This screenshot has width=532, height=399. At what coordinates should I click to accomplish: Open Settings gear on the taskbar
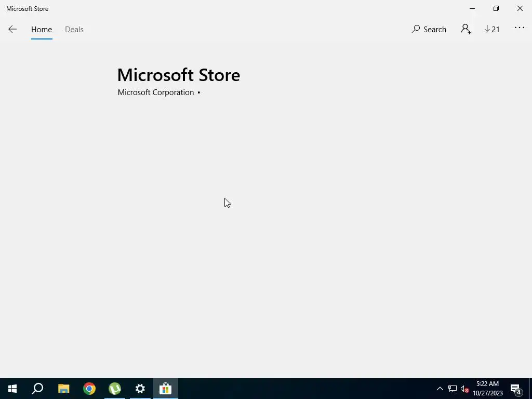(x=140, y=389)
